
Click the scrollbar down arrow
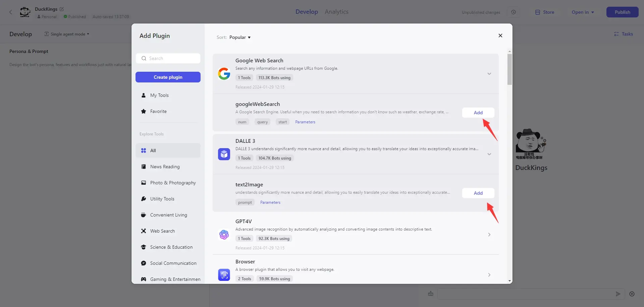509,281
